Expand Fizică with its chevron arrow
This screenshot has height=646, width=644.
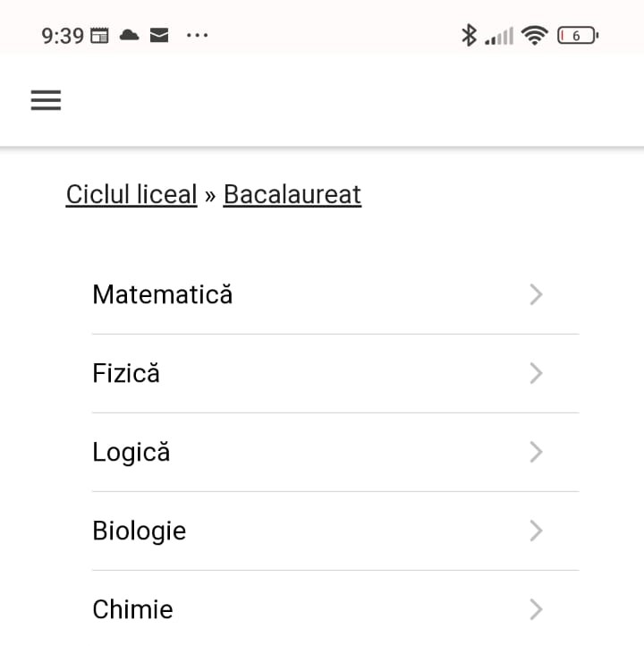click(536, 373)
